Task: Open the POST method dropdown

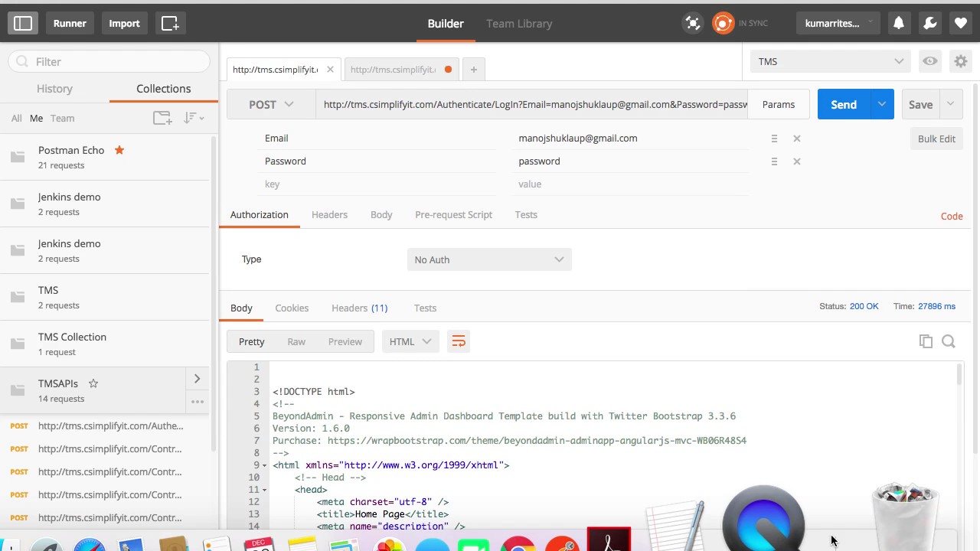Action: pyautogui.click(x=271, y=104)
